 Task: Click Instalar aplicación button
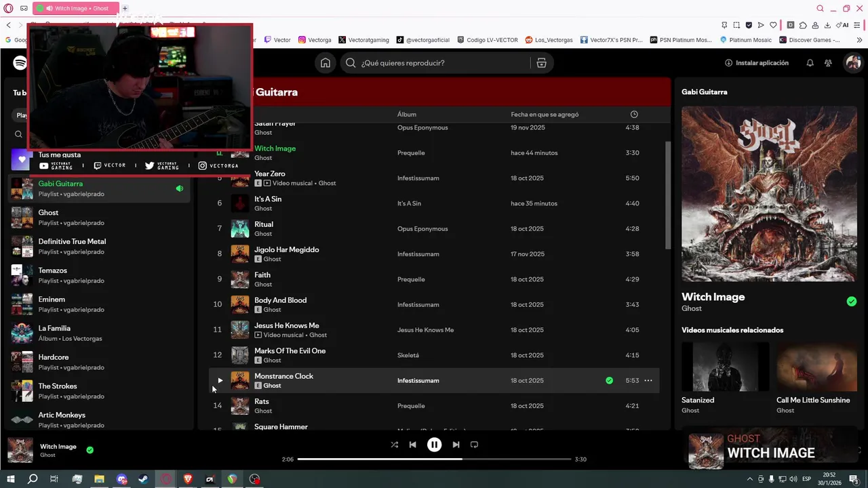point(757,63)
